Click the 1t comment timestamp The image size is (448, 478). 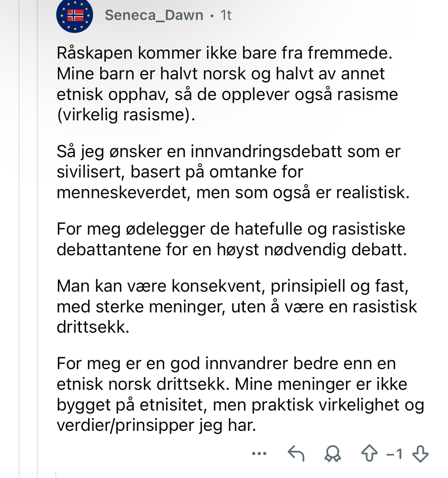pos(226,15)
